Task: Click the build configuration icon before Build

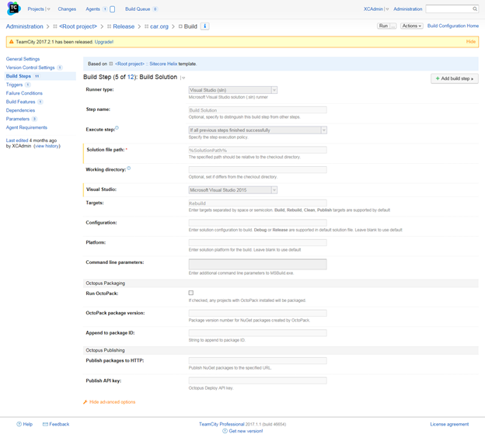Action: coord(180,26)
